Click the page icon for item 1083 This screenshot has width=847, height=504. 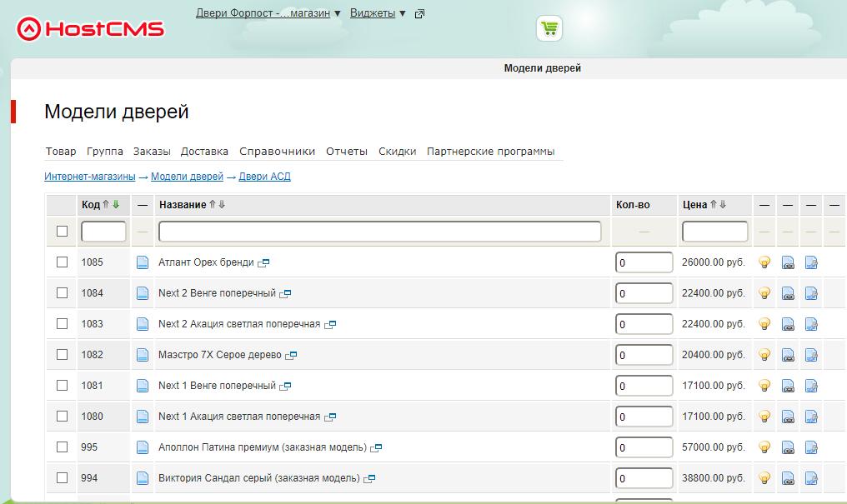(142, 324)
